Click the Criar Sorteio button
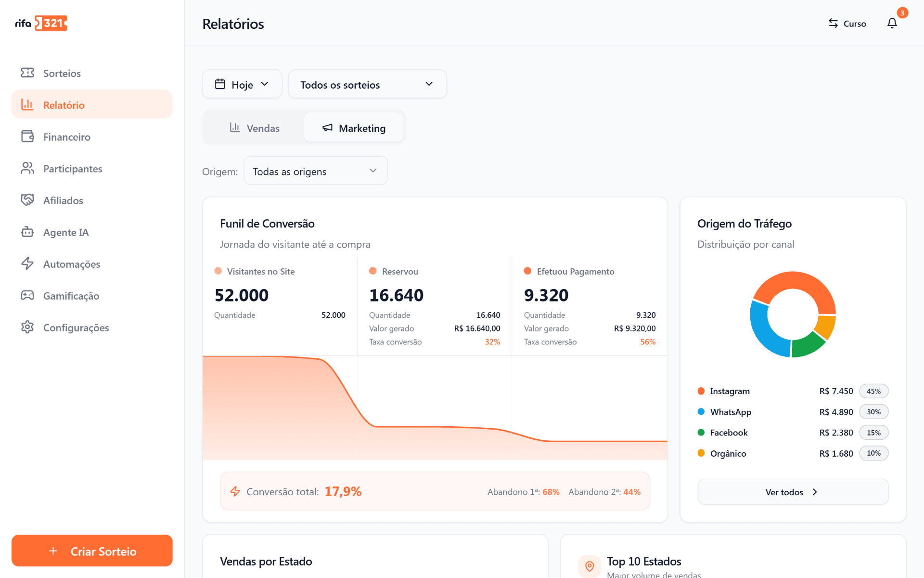Screen dimensions: 924x578 [x=92, y=551]
